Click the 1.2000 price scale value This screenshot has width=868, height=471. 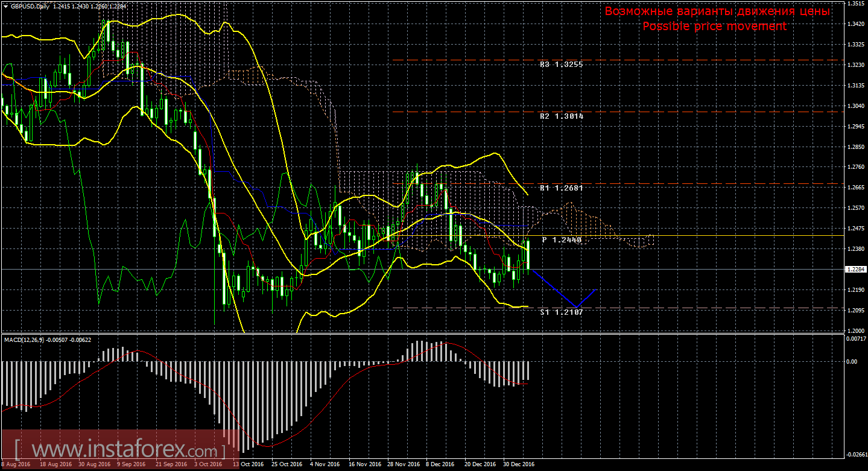856,330
